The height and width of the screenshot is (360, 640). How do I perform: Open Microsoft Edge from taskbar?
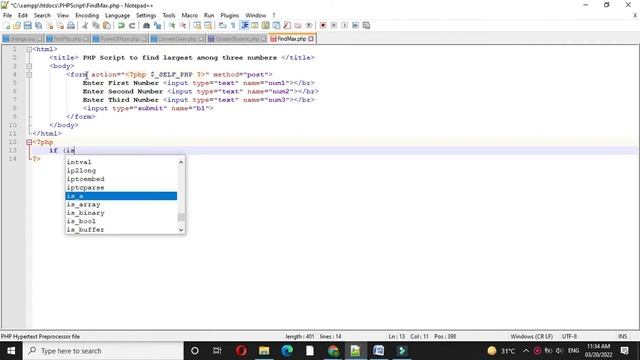(287, 351)
